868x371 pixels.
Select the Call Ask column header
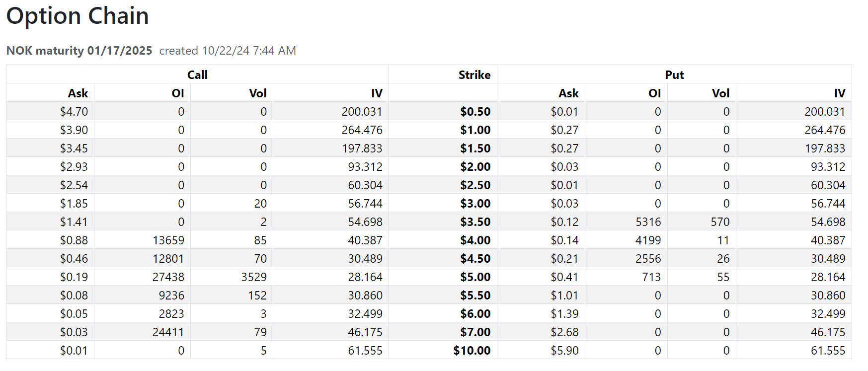(x=78, y=93)
